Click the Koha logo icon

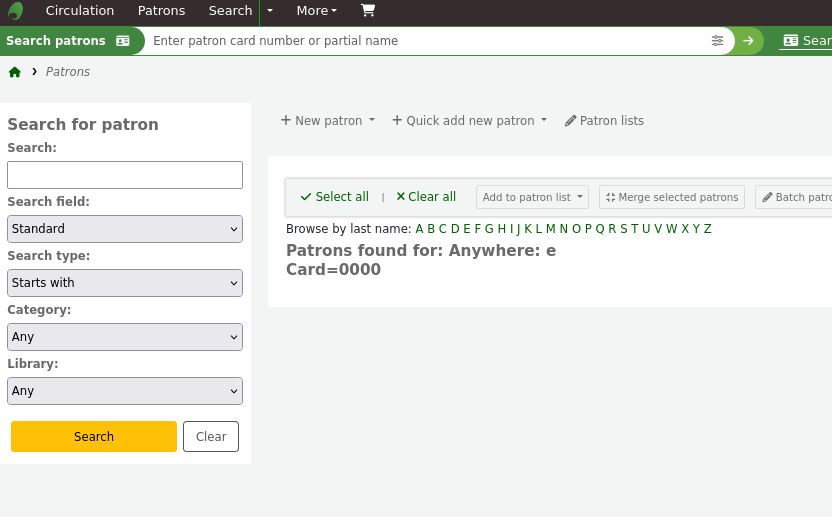16,11
